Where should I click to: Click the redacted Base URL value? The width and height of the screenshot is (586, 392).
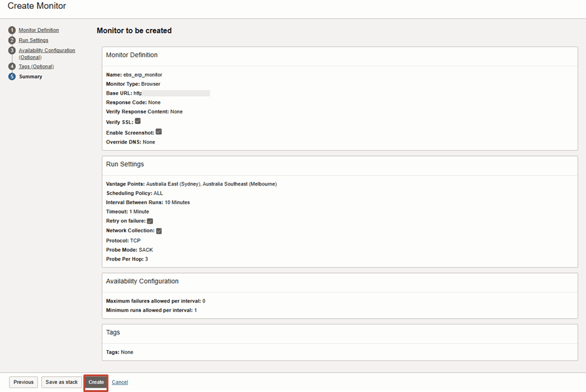pyautogui.click(x=172, y=93)
